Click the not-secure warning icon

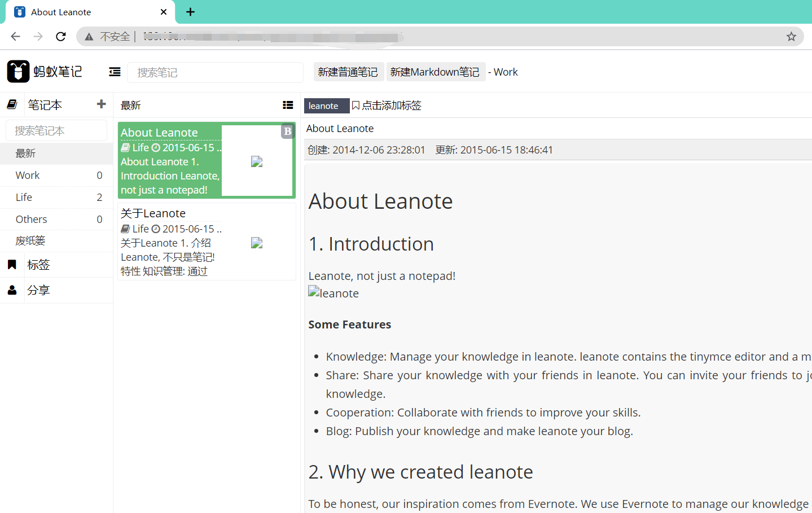click(89, 37)
